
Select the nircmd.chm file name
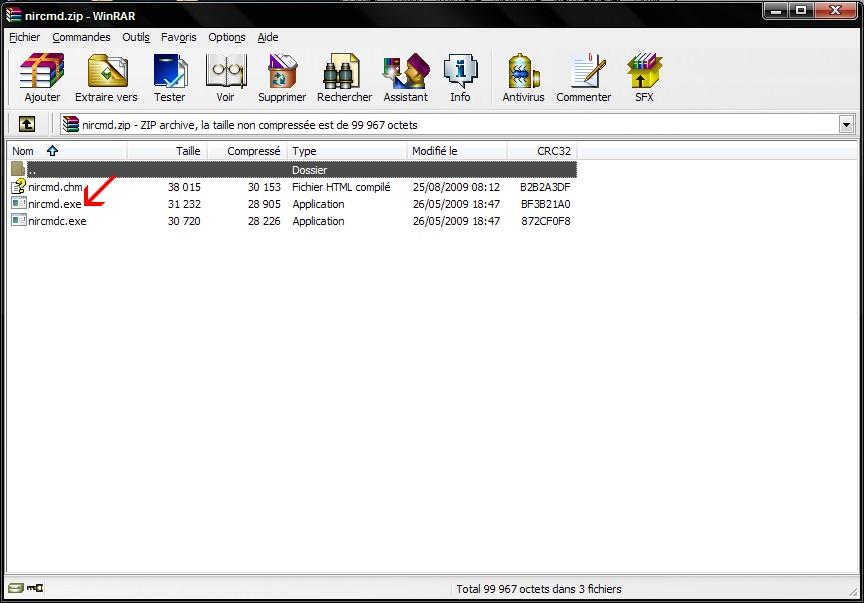tap(55, 187)
